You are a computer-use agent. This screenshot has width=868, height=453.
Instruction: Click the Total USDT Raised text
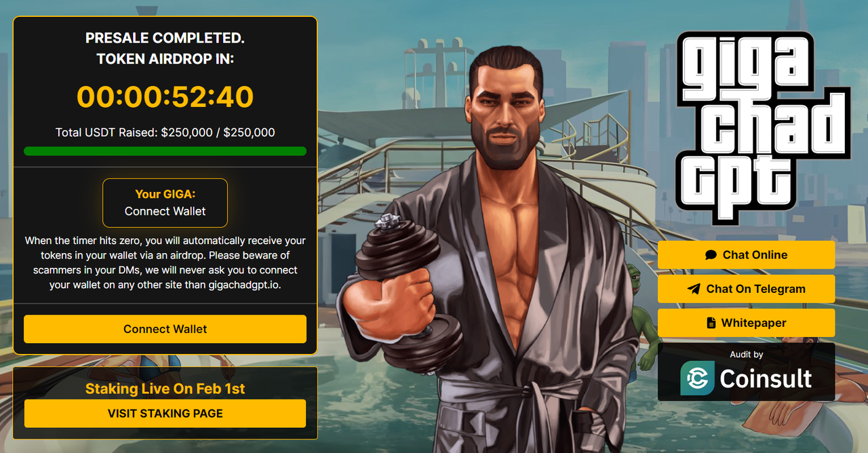pyautogui.click(x=165, y=132)
